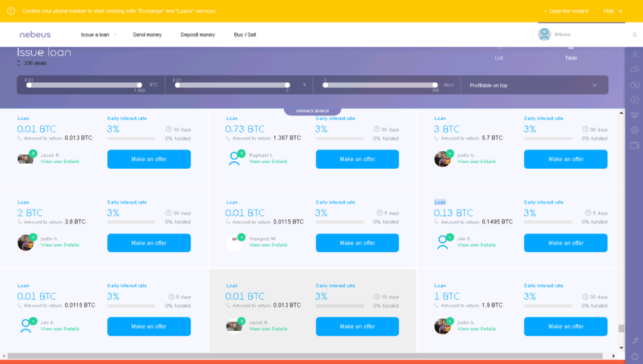Expand the 'Profitable on top' sort dropdown
Image resolution: width=643 pixels, height=364 pixels.
(534, 85)
